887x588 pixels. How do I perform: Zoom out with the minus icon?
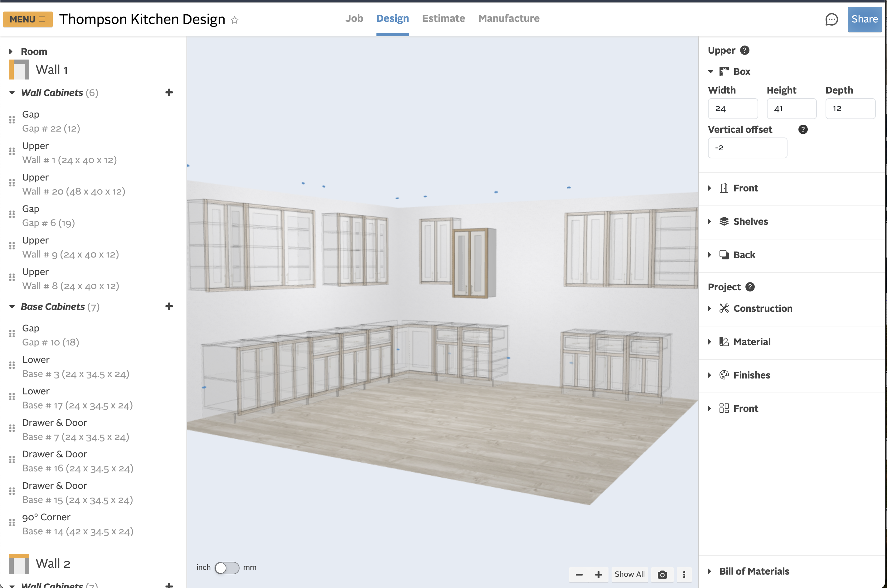point(579,575)
